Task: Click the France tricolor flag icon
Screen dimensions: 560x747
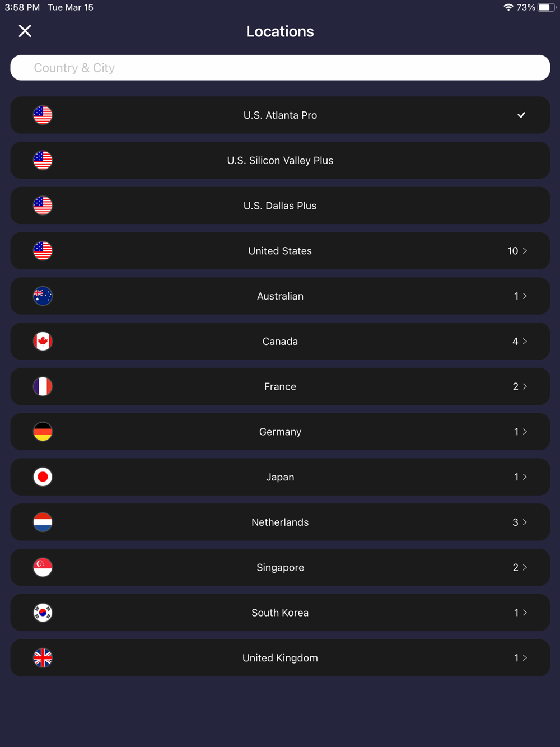Action: point(43,386)
